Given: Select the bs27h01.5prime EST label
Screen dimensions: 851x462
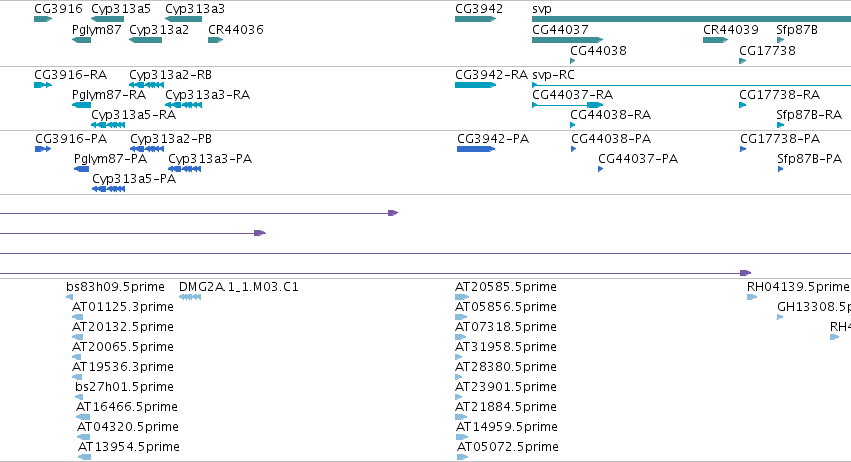Looking at the screenshot, I should tap(124, 387).
